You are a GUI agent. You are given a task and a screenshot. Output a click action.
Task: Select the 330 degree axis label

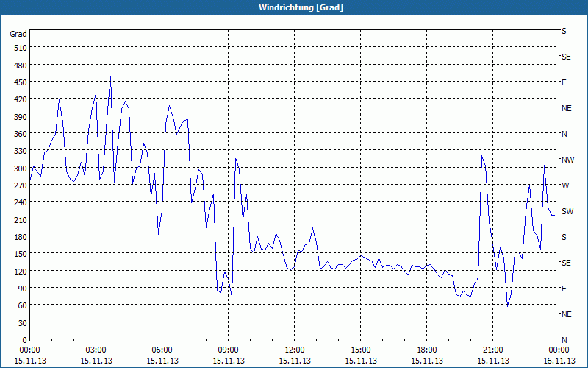[x=21, y=151]
